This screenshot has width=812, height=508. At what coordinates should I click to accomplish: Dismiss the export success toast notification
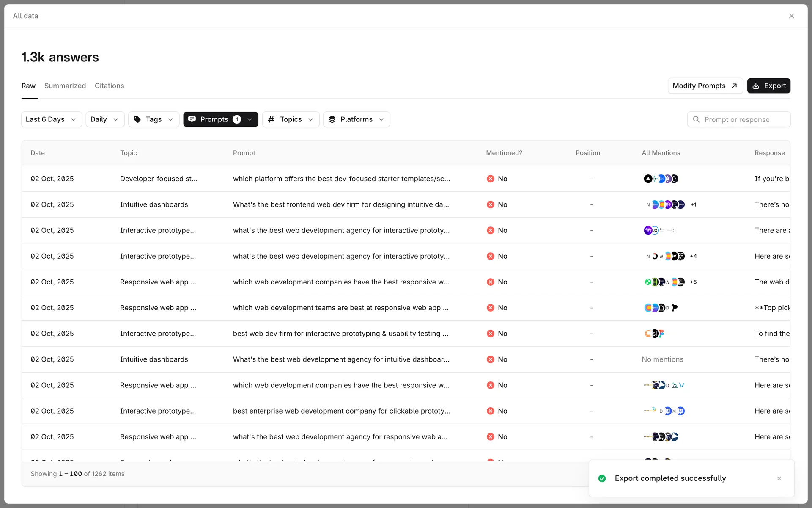[x=779, y=478]
